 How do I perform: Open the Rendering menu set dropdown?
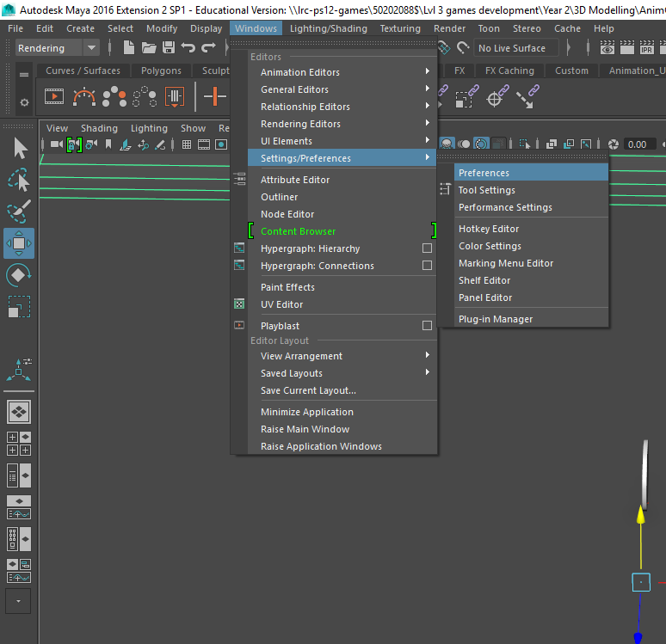point(57,48)
